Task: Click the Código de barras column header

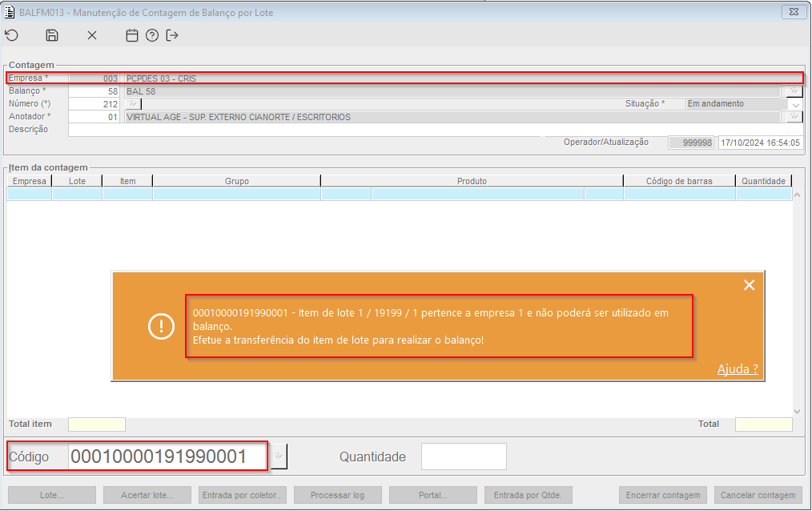Action: click(x=679, y=181)
